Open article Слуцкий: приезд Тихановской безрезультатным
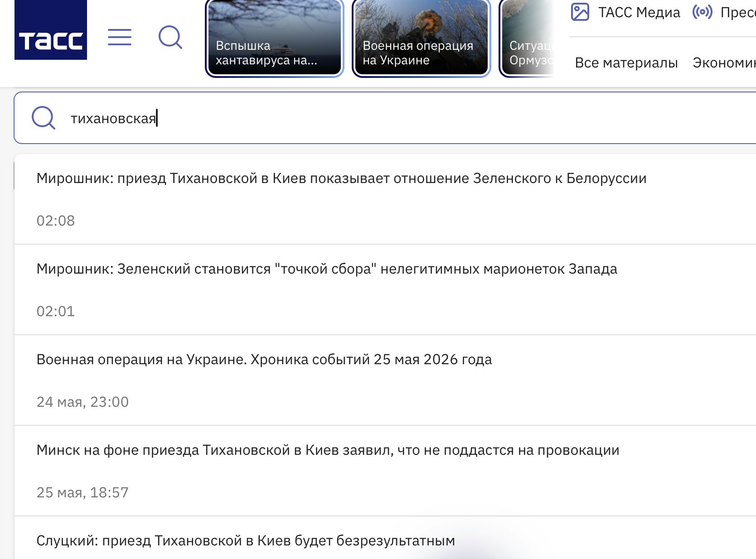 click(x=246, y=541)
